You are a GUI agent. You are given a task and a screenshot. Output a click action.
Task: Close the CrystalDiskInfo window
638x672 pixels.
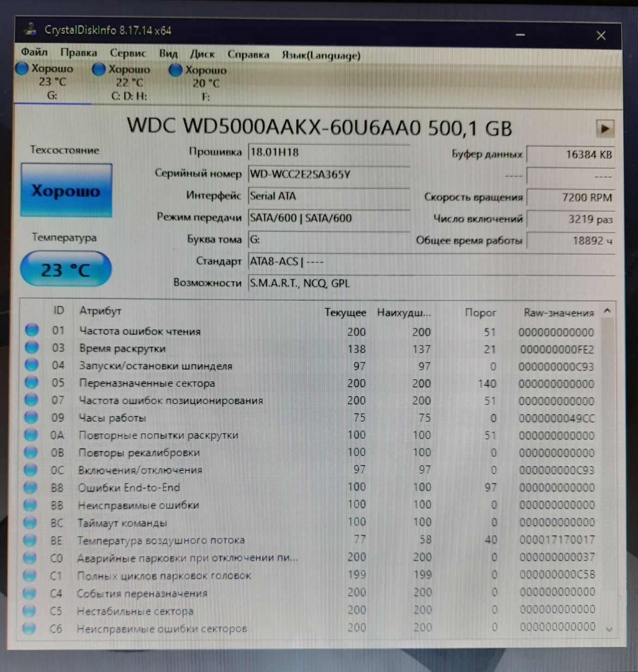(x=601, y=36)
